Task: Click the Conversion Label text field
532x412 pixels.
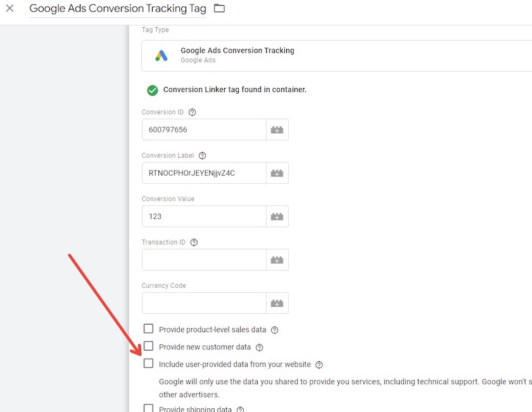Action: (203, 173)
